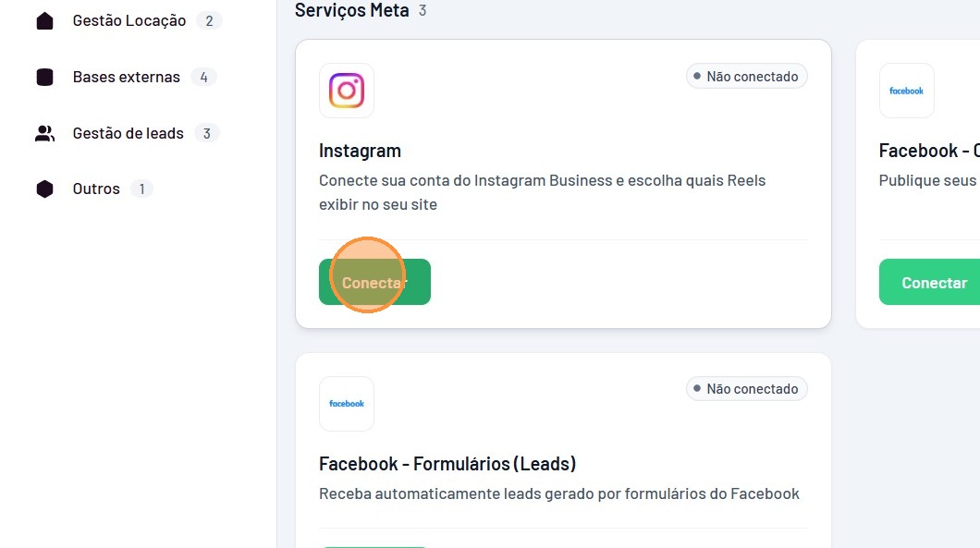The width and height of the screenshot is (980, 548).
Task: Select Outros in the sidebar
Action: pyautogui.click(x=95, y=189)
